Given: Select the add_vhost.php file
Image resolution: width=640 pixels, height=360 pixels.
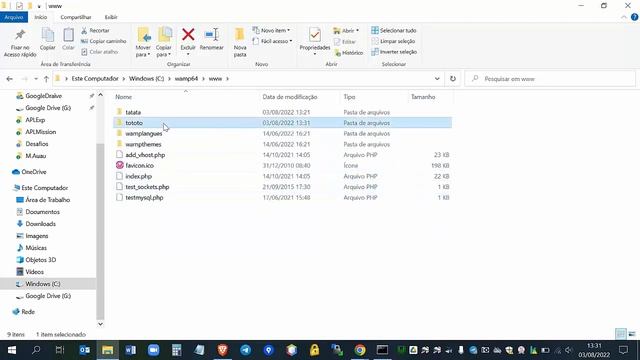Looking at the screenshot, I should [x=145, y=155].
